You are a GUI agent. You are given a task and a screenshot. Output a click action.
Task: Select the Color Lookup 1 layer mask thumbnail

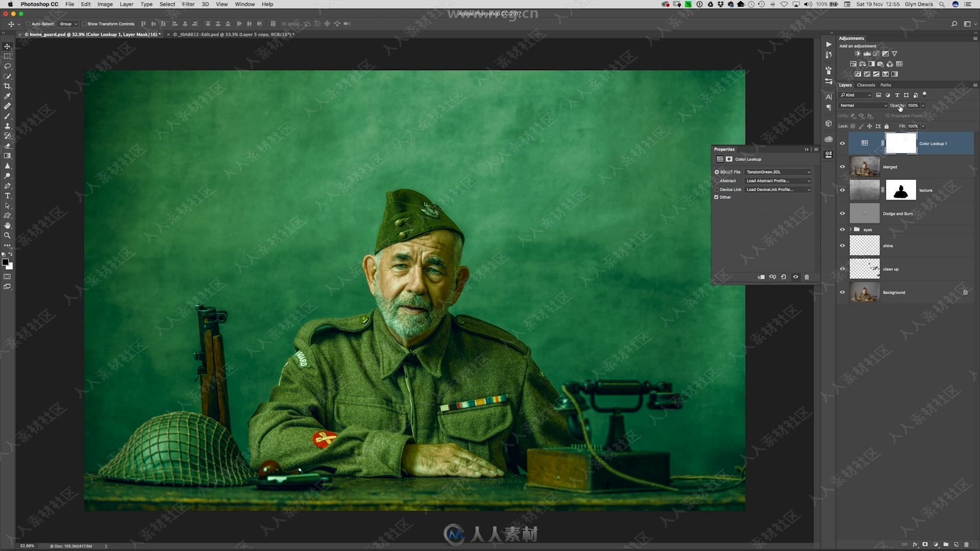(x=900, y=143)
